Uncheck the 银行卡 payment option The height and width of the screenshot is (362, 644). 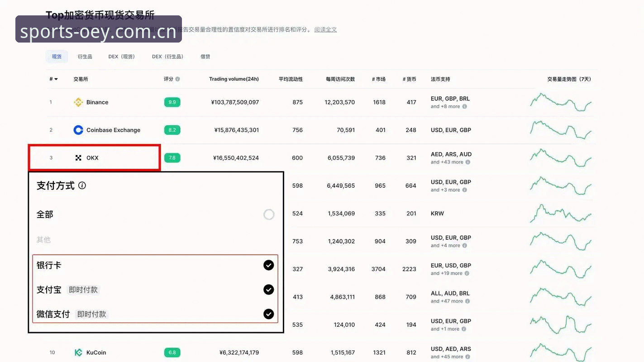tap(269, 265)
